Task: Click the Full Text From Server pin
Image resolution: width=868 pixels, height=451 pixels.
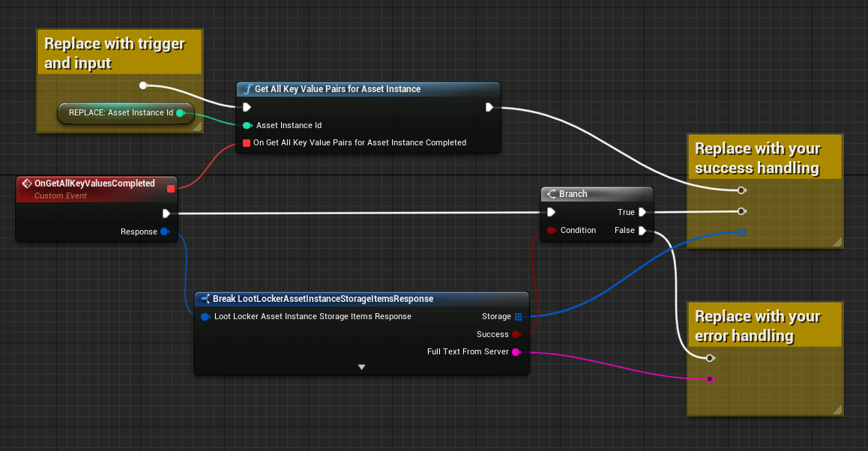Action: click(516, 352)
